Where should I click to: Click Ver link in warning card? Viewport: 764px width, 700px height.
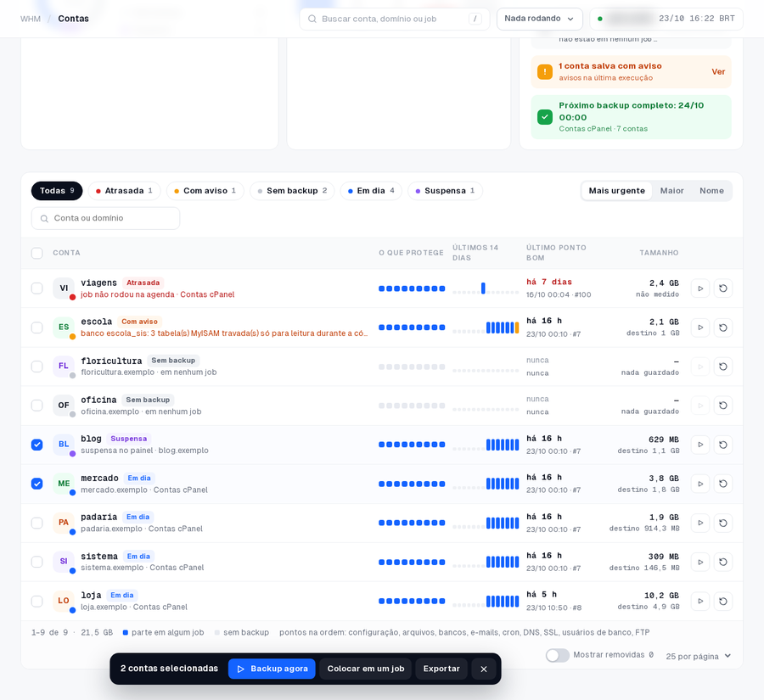[717, 71]
